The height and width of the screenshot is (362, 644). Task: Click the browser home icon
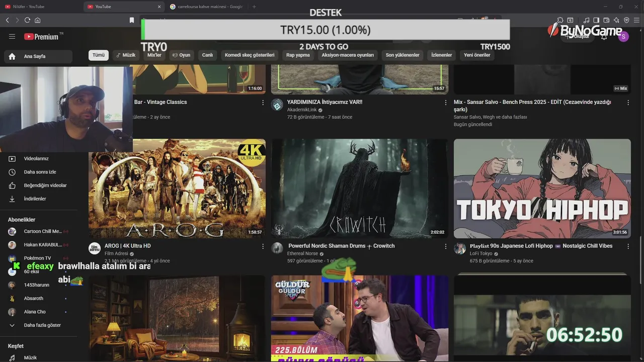pyautogui.click(x=37, y=20)
